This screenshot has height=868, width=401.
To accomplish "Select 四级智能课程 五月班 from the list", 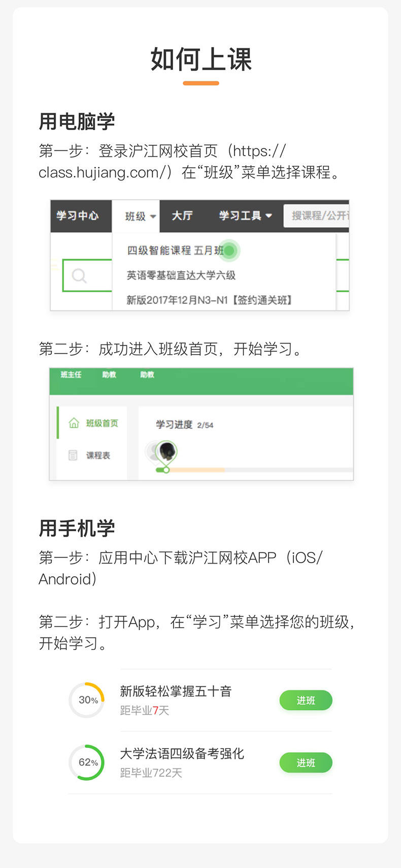I will (x=175, y=250).
